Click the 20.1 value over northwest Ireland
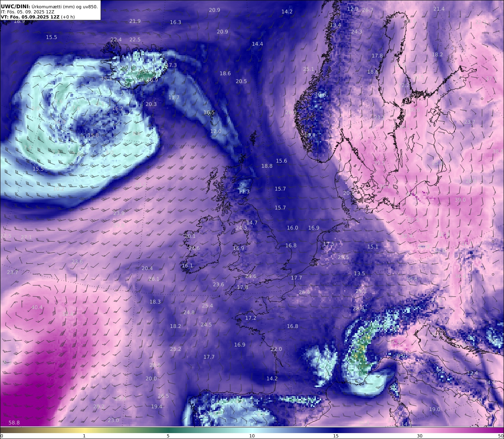Screen dimensions: 504x439 tap(190, 236)
